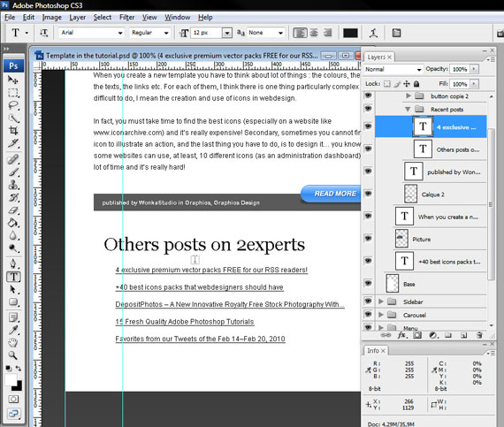504x427 pixels.
Task: Click the Delete layer trash icon
Action: 479,335
